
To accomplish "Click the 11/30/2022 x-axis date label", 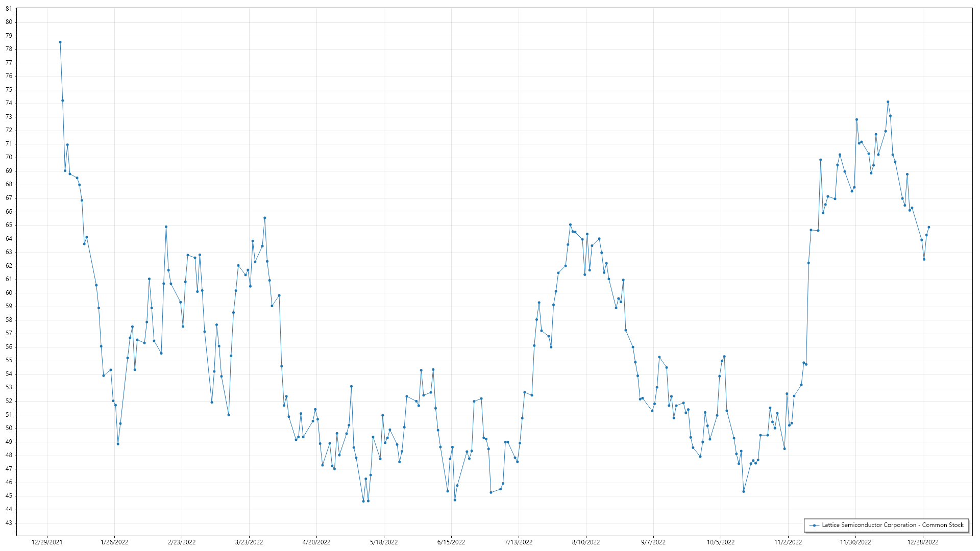I will pos(855,542).
